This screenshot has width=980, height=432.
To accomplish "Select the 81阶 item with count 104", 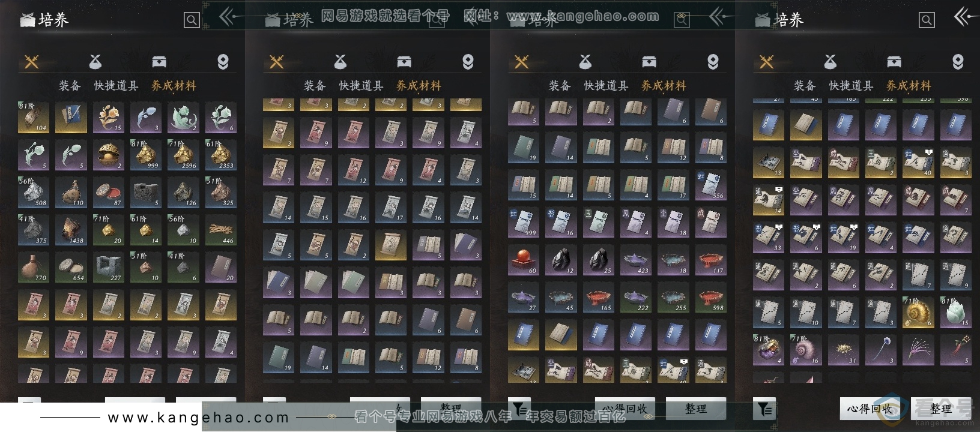I will coord(34,118).
